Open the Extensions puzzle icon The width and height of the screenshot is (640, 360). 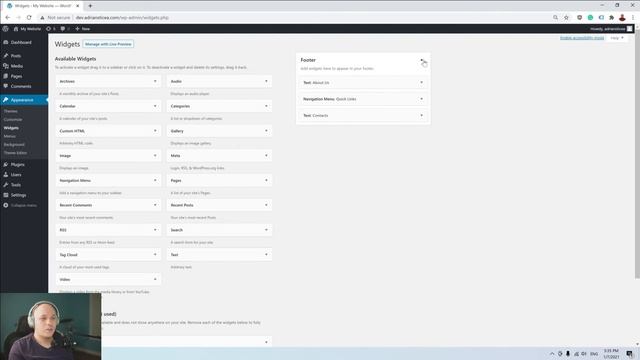611,18
